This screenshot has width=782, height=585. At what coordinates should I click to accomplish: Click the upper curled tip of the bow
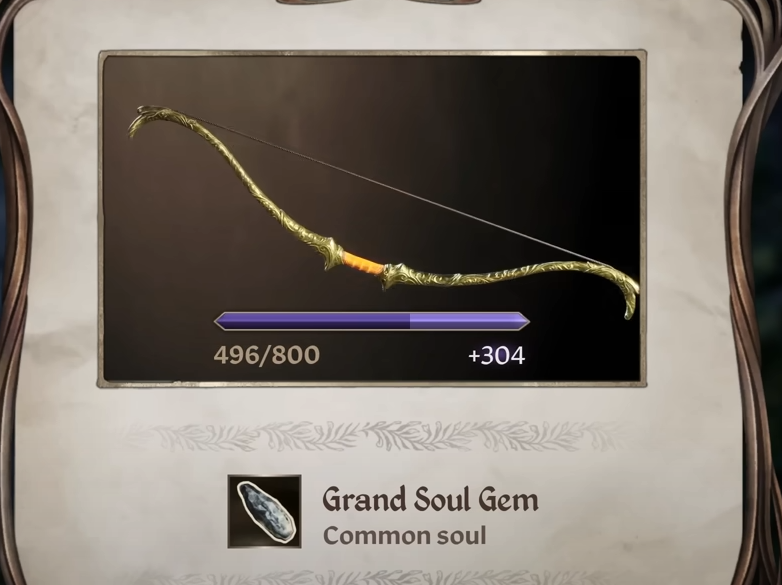pyautogui.click(x=145, y=117)
